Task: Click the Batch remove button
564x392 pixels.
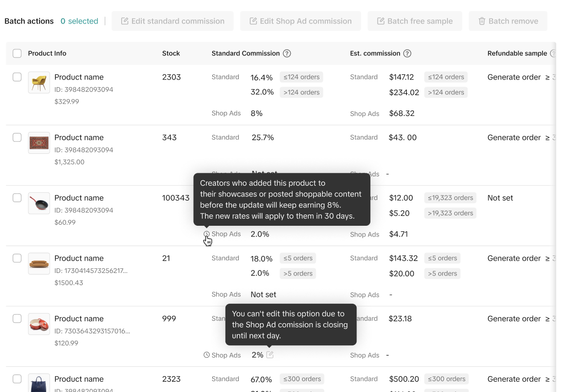Action: tap(508, 21)
